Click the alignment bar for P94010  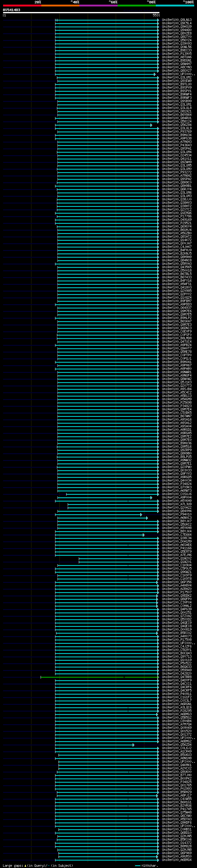99,515
